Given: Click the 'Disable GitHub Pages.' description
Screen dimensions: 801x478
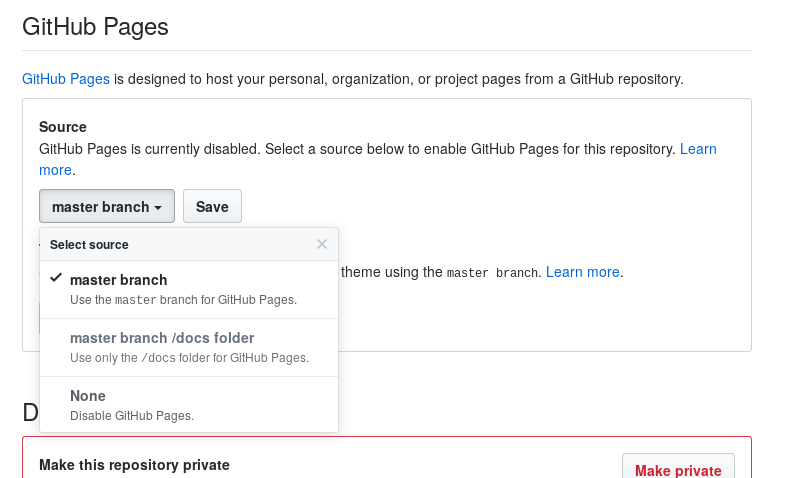Looking at the screenshot, I should tap(132, 416).
